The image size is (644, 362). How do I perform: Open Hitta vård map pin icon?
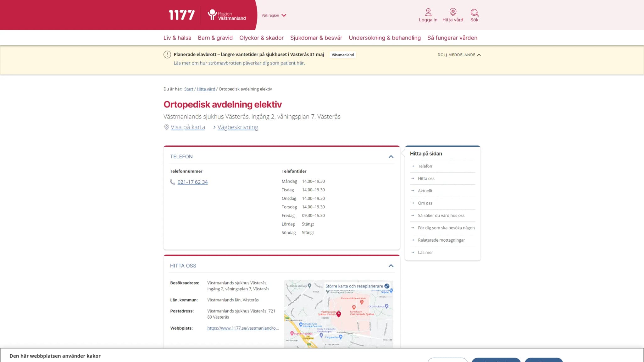click(x=453, y=12)
